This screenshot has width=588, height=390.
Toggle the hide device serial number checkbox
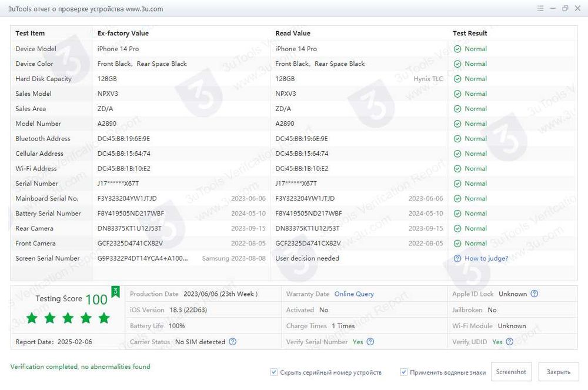pos(274,372)
